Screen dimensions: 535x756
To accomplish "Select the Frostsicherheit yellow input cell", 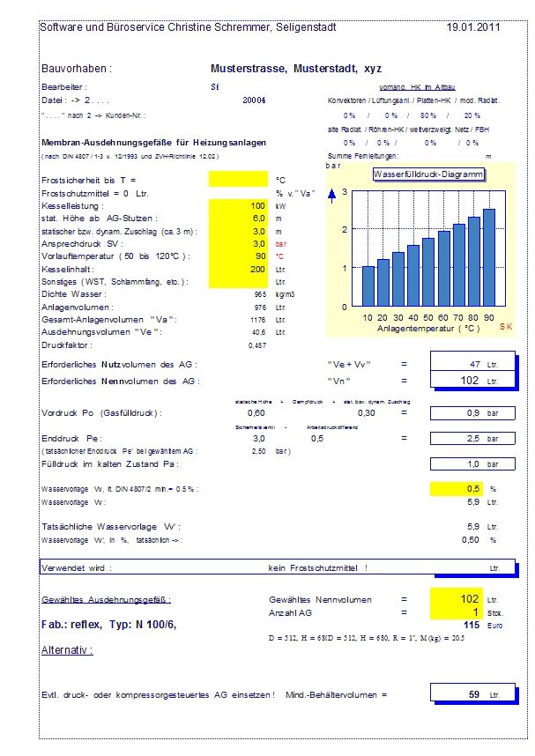I will click(x=238, y=179).
